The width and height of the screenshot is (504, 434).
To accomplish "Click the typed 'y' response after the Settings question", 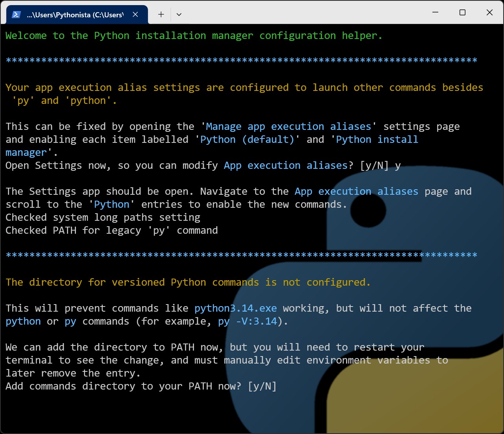I will pyautogui.click(x=399, y=165).
